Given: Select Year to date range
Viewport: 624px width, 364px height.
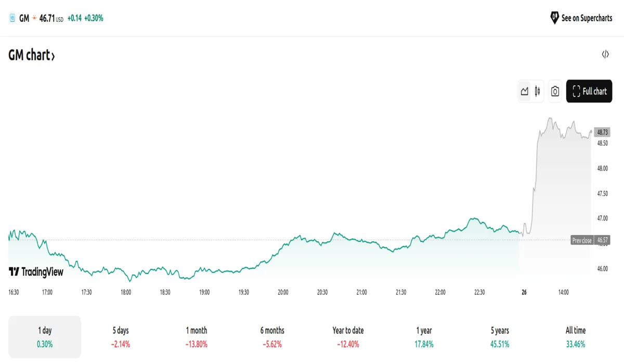Looking at the screenshot, I should pos(348,336).
